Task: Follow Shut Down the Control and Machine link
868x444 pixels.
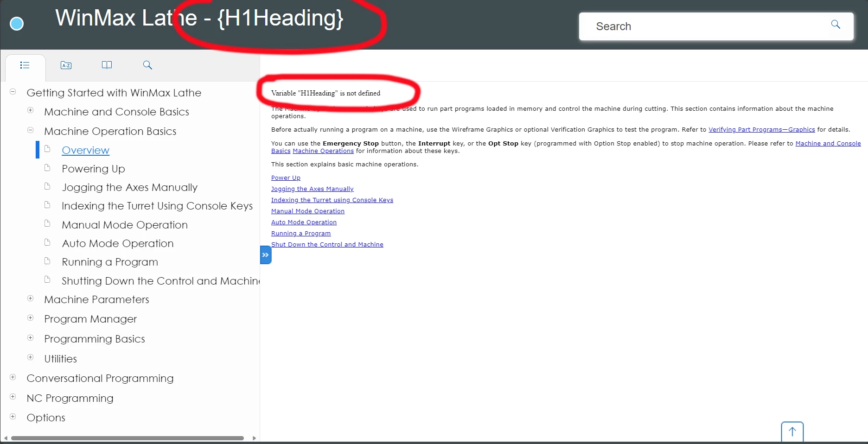Action: 327,245
